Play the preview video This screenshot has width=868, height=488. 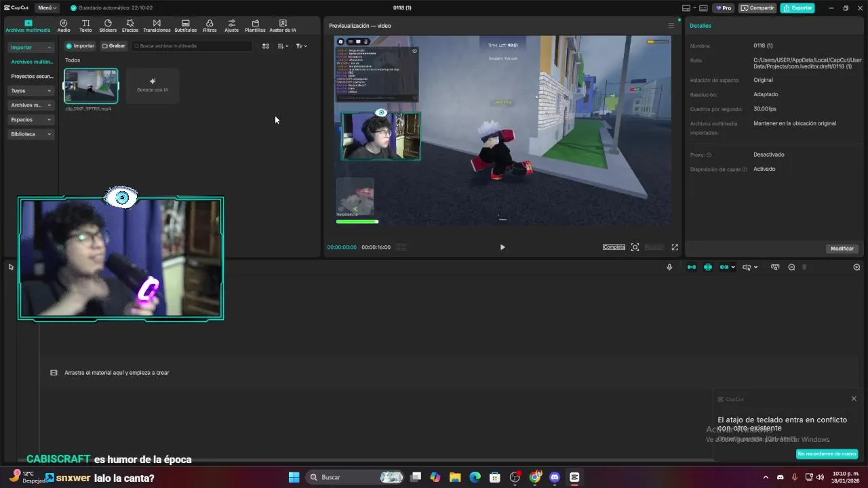point(502,247)
